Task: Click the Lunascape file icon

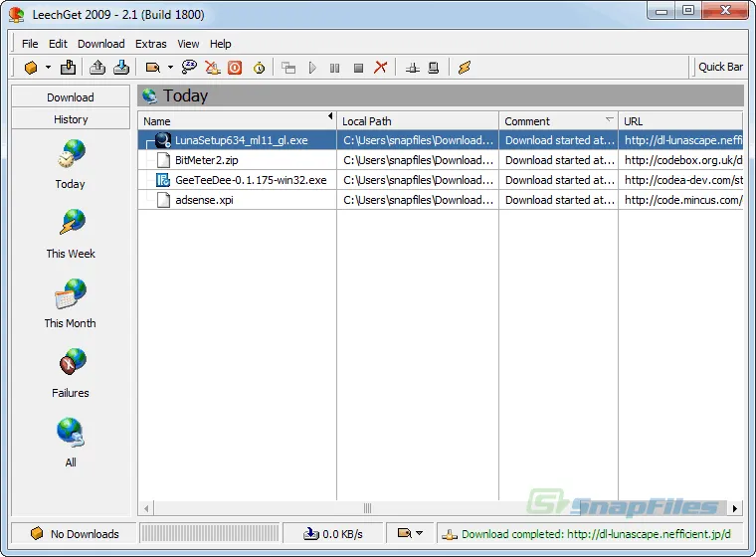Action: 163,140
